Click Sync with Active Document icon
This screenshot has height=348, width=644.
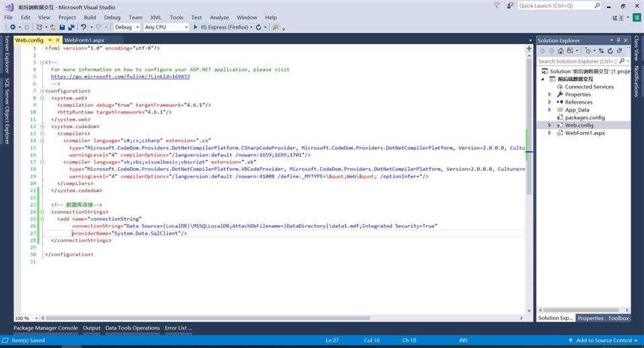[x=601, y=51]
